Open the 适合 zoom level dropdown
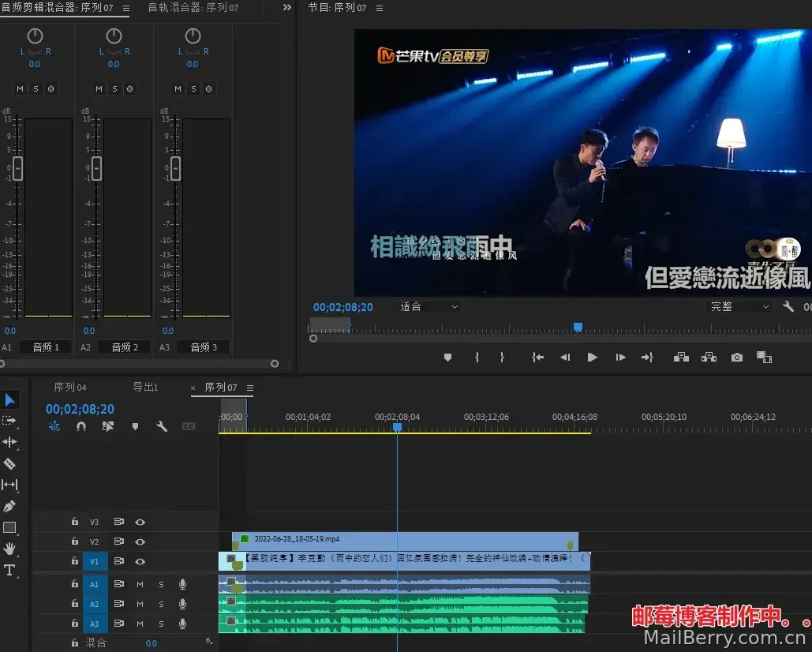The height and width of the screenshot is (652, 812). click(x=428, y=306)
